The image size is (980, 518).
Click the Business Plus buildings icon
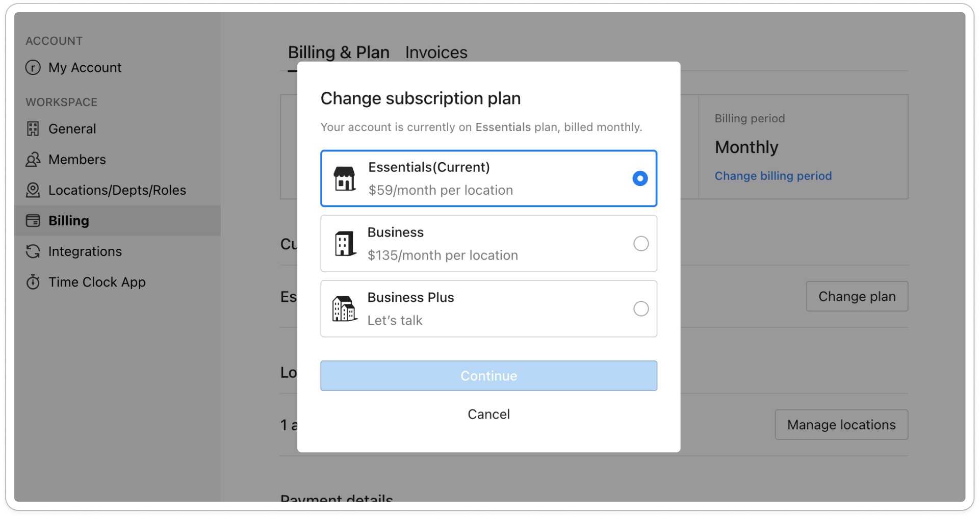345,309
